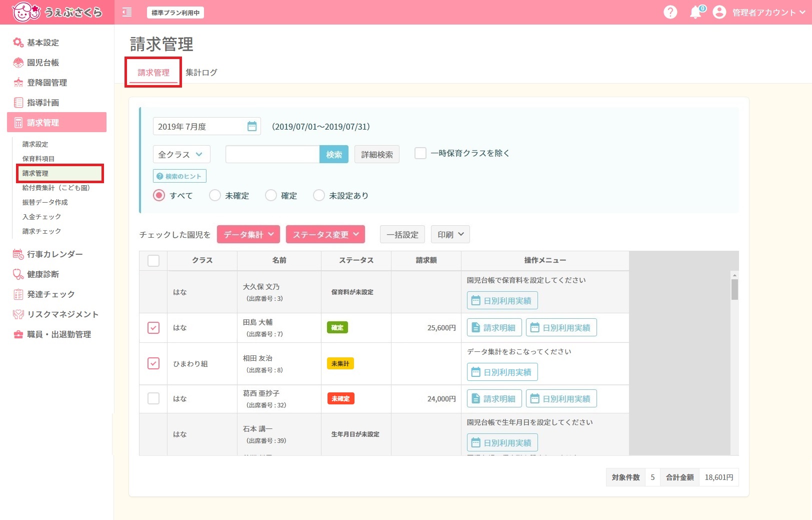Uncheck the checkbox for 相田 友治
Viewport: 812px width, 520px height.
click(153, 363)
